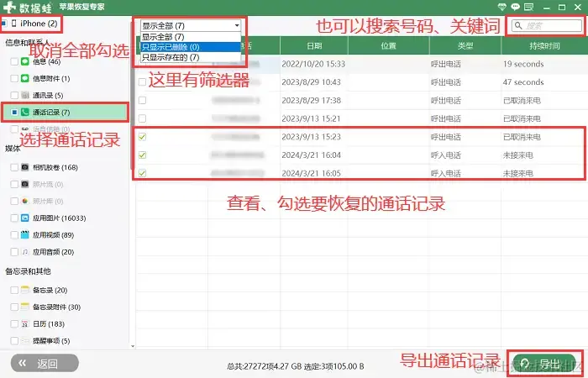Select the 应用音频 (20) category
The image size is (588, 378).
point(53,252)
